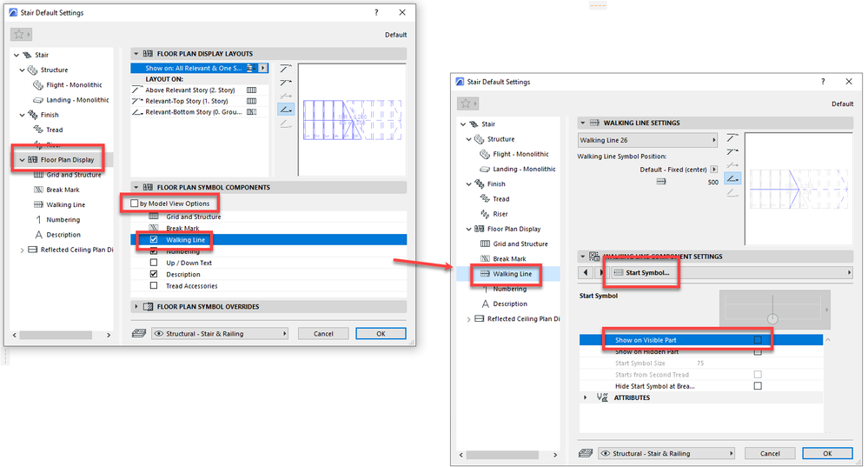The image size is (868, 467).
Task: Select Above Relevant Story layout icon in left dialog
Action: click(x=286, y=69)
